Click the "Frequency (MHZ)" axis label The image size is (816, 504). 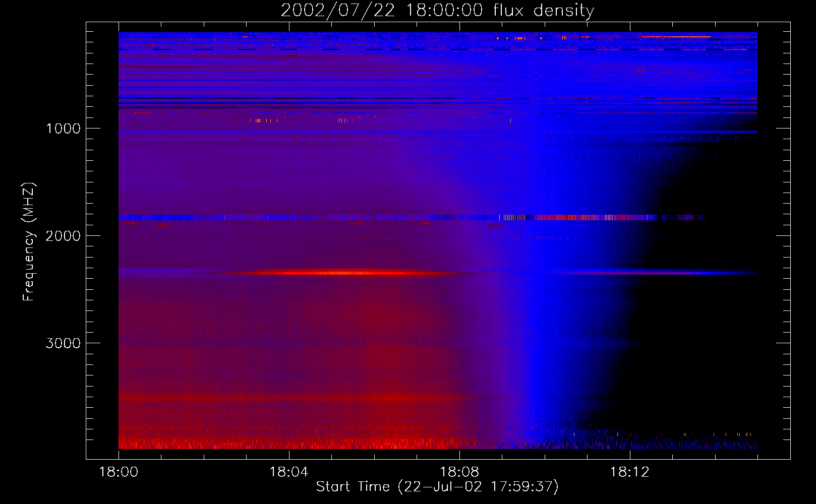[29, 242]
